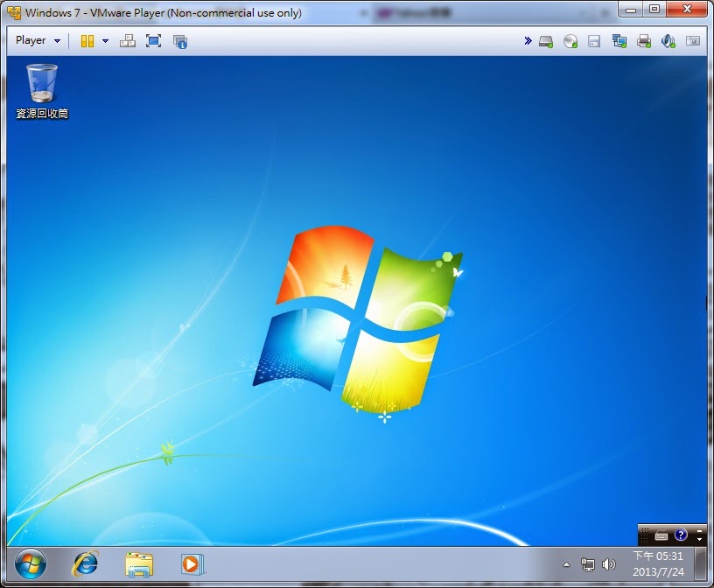Open the Windows 7 Start menu

[31, 563]
